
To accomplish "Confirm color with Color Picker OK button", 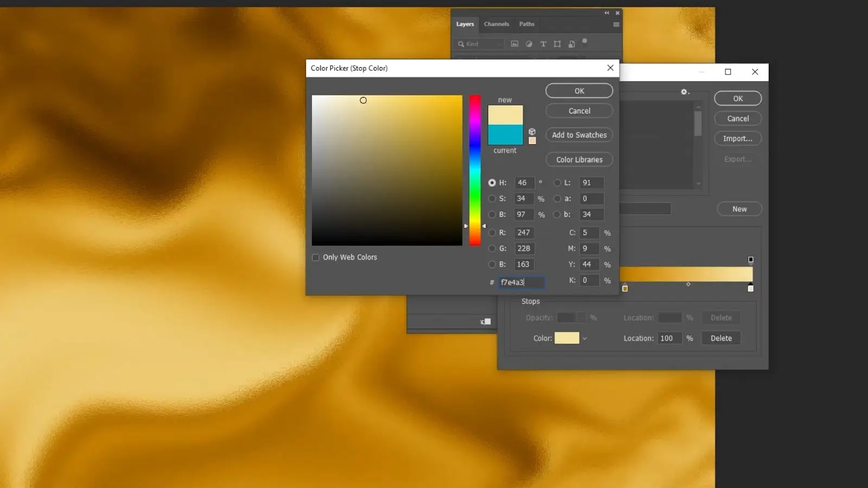I will coord(579,91).
